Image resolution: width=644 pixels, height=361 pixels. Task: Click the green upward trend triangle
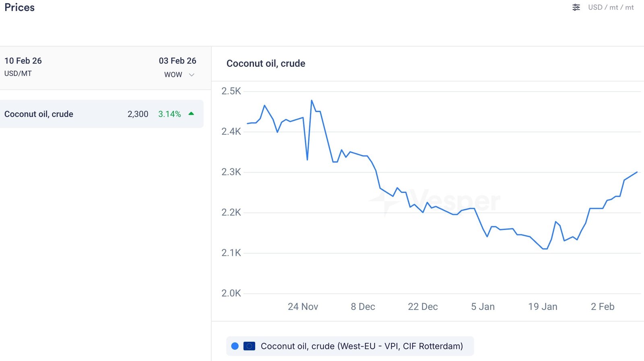(x=191, y=114)
